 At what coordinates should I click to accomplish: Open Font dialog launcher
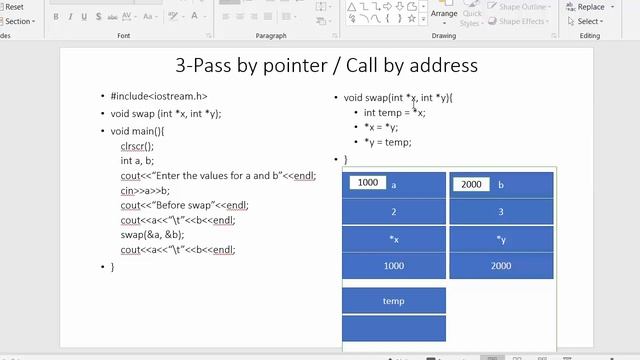pos(209,36)
